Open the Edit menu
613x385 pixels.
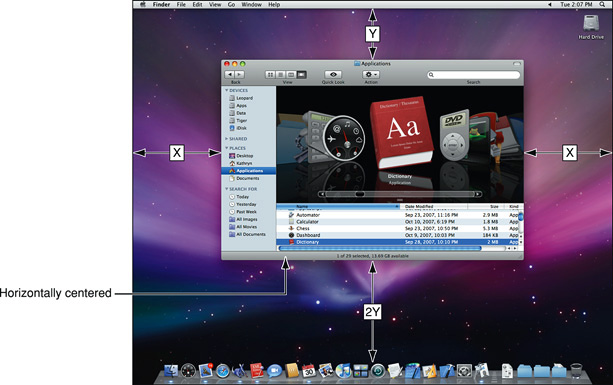pos(197,5)
